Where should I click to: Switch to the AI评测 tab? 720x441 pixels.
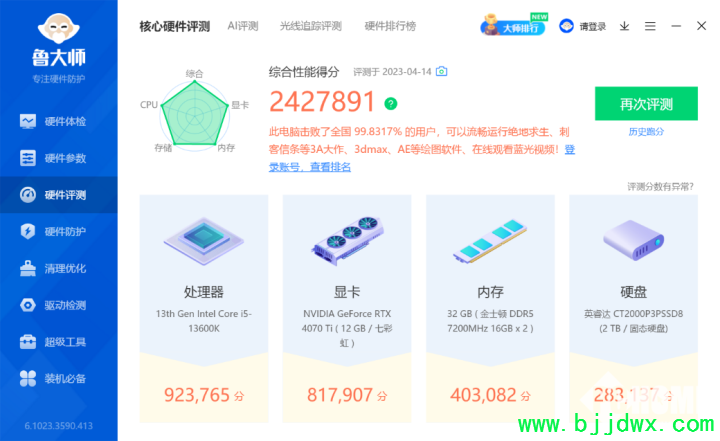coord(243,26)
